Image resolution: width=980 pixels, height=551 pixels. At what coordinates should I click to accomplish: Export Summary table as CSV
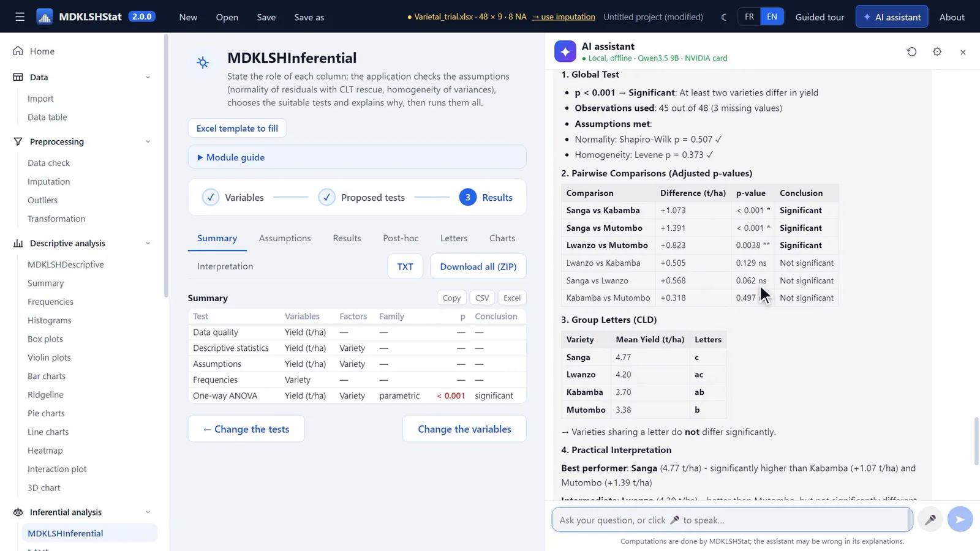coord(482,298)
